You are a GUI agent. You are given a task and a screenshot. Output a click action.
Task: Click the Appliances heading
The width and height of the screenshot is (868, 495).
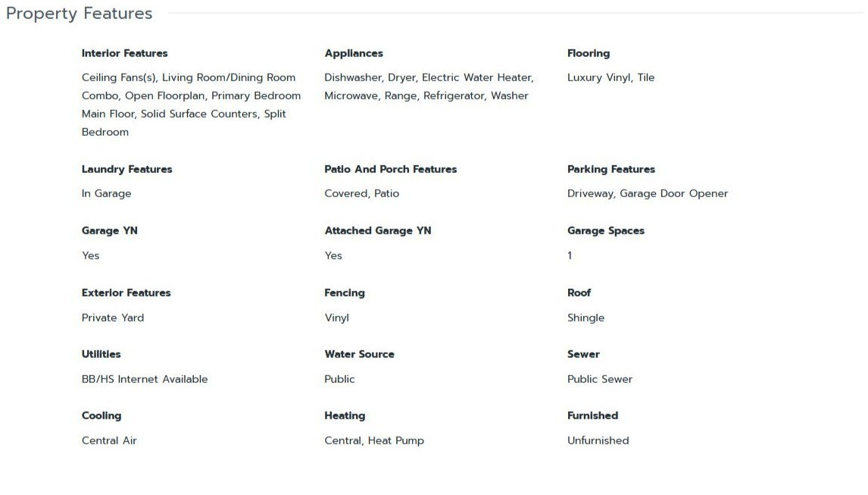click(x=354, y=53)
